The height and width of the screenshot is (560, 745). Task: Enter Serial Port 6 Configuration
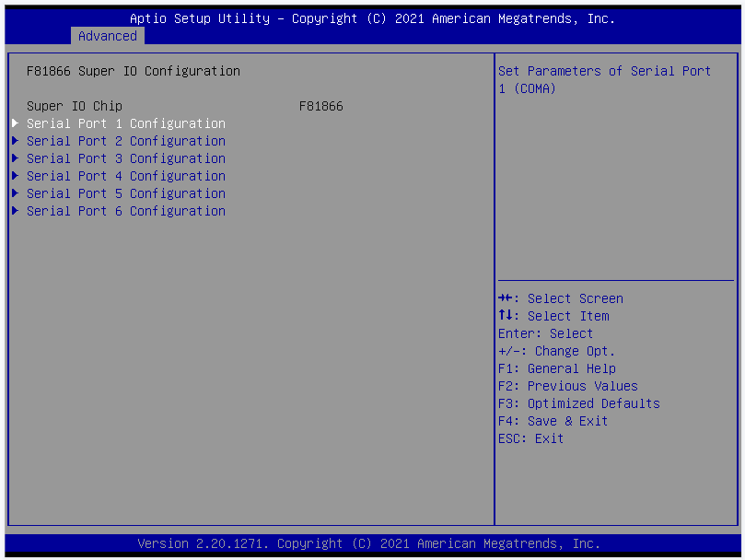[125, 211]
